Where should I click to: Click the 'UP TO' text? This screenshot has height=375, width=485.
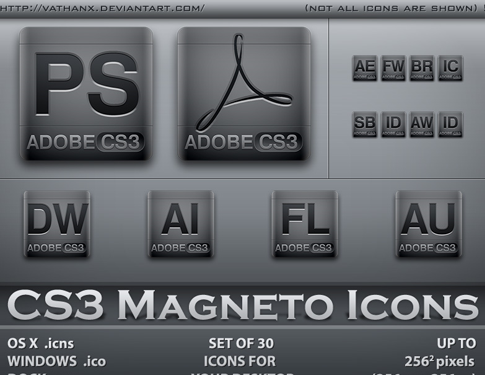(x=456, y=343)
